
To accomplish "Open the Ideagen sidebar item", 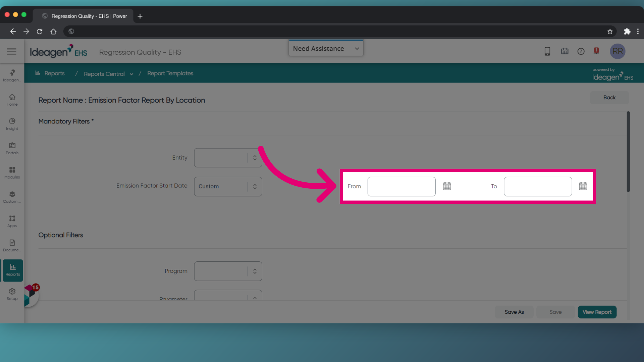I will coord(12,75).
